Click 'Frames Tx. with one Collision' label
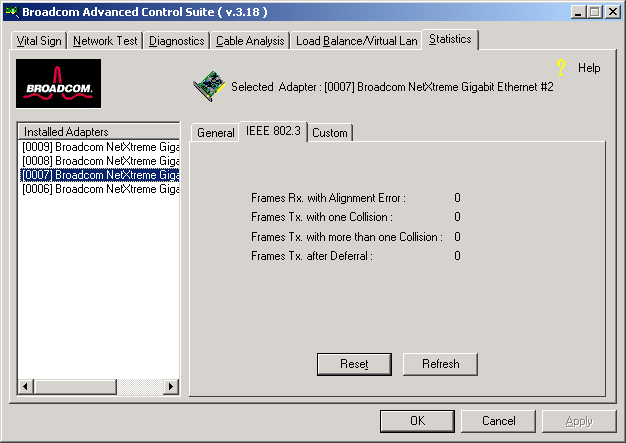 point(322,217)
